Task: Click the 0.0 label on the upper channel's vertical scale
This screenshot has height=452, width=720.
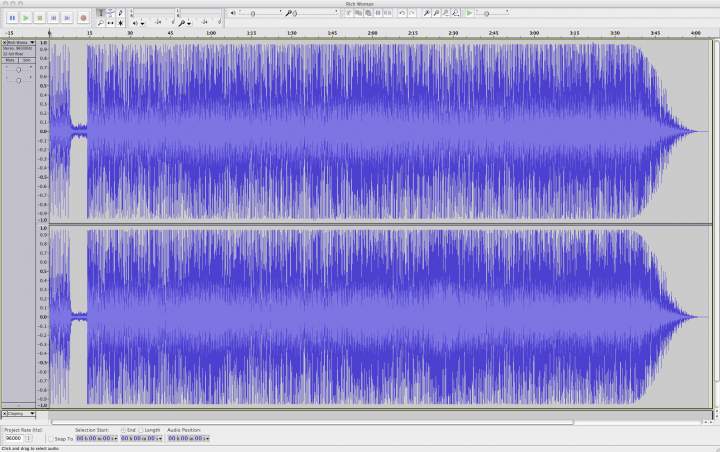Action: click(x=43, y=131)
